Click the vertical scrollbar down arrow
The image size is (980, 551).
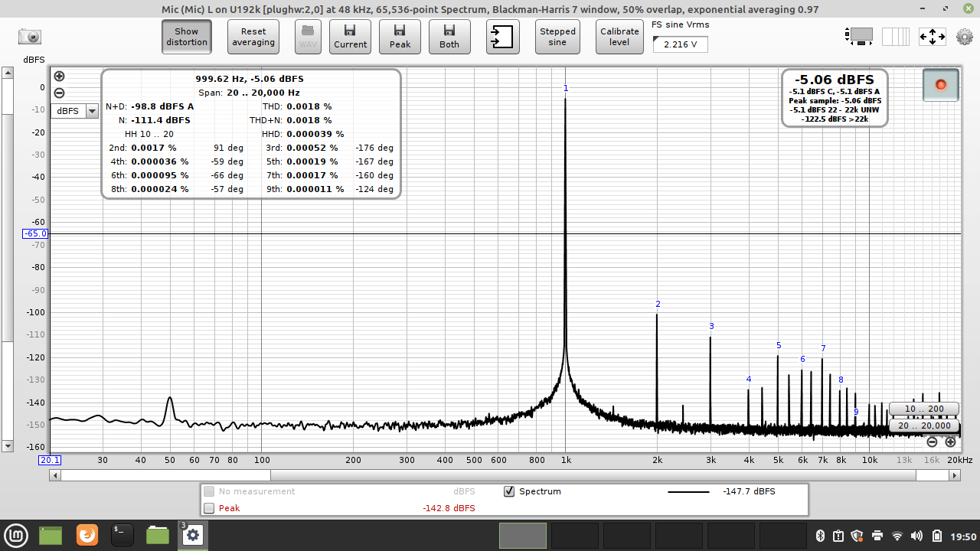(x=8, y=445)
